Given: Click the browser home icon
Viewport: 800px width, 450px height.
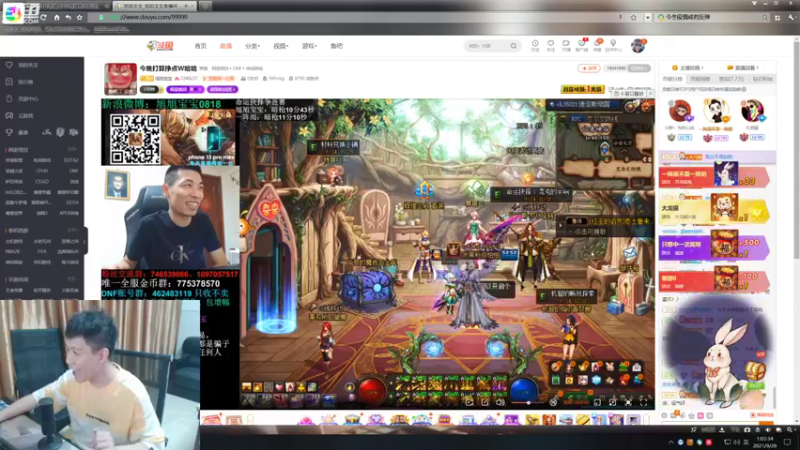Looking at the screenshot, I should click(57, 17).
